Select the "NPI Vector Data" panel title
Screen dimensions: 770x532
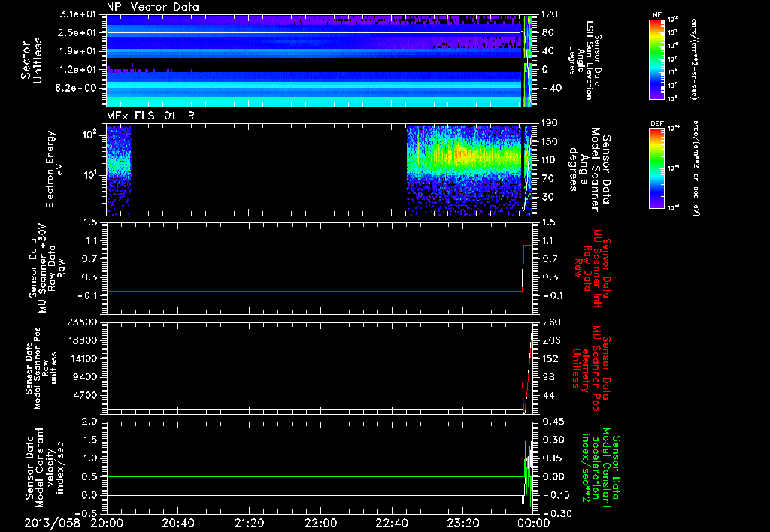point(153,7)
